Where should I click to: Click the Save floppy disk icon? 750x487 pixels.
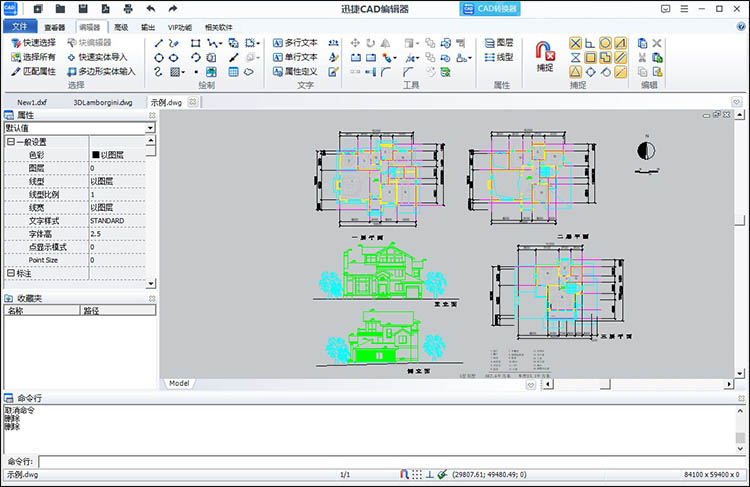83,9
